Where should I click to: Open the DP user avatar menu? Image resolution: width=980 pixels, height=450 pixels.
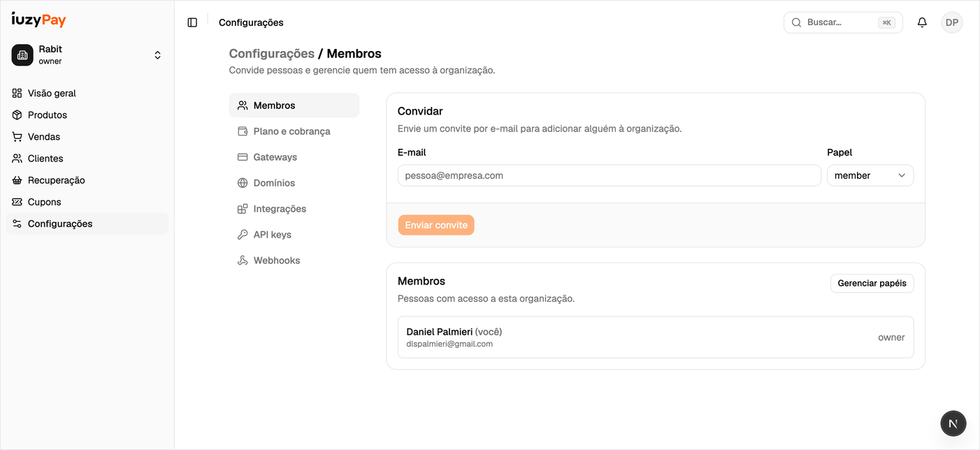tap(951, 22)
